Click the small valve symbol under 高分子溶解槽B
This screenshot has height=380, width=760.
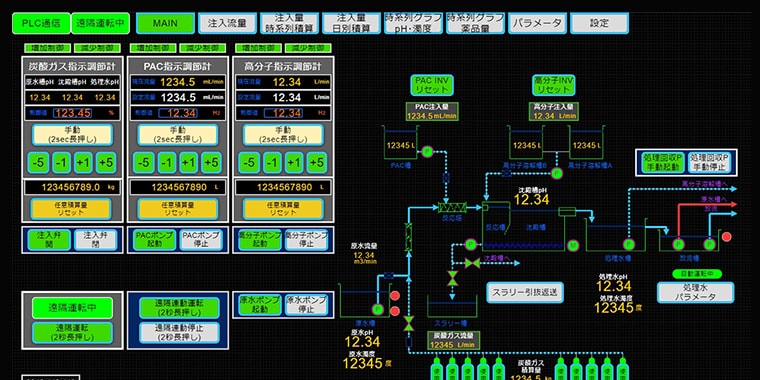507,173
